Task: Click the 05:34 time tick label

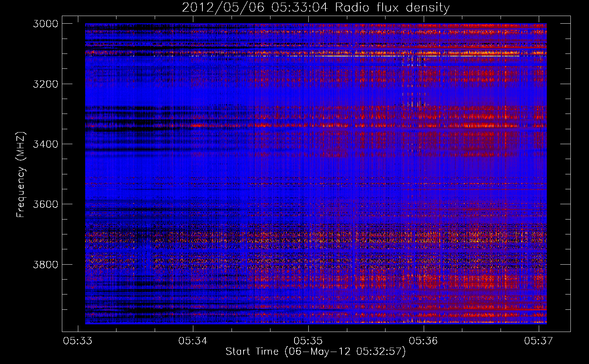Action: coord(193,341)
